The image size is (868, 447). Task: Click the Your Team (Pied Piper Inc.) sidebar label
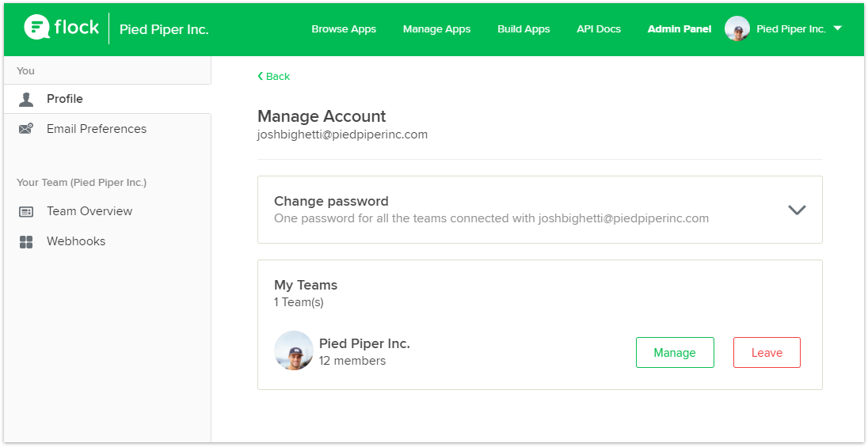[x=82, y=183]
